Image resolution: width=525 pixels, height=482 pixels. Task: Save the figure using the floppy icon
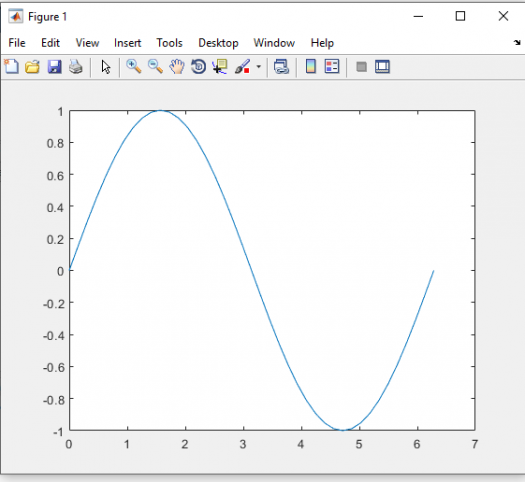54,67
